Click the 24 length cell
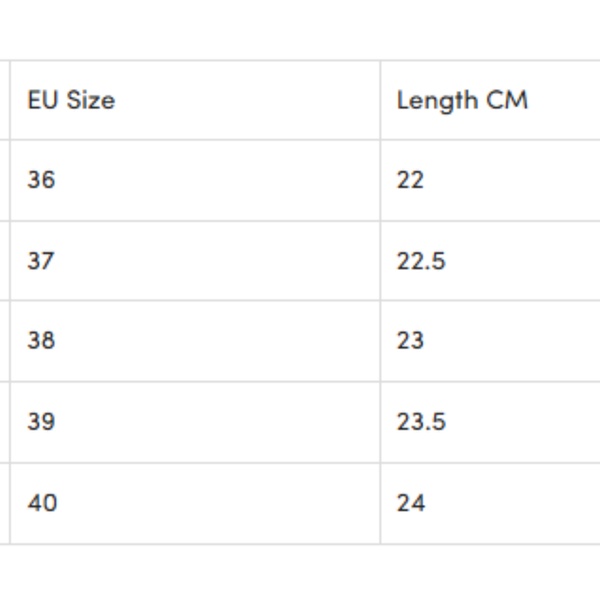 click(x=410, y=503)
